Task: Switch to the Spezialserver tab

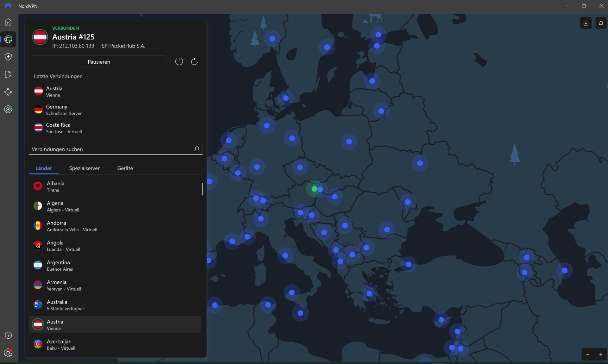Action: click(84, 168)
